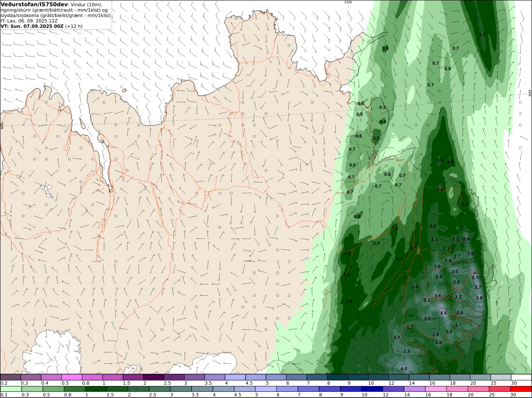Select the bright magenta-pink 0.5 swatch in upper legend

coord(72,377)
